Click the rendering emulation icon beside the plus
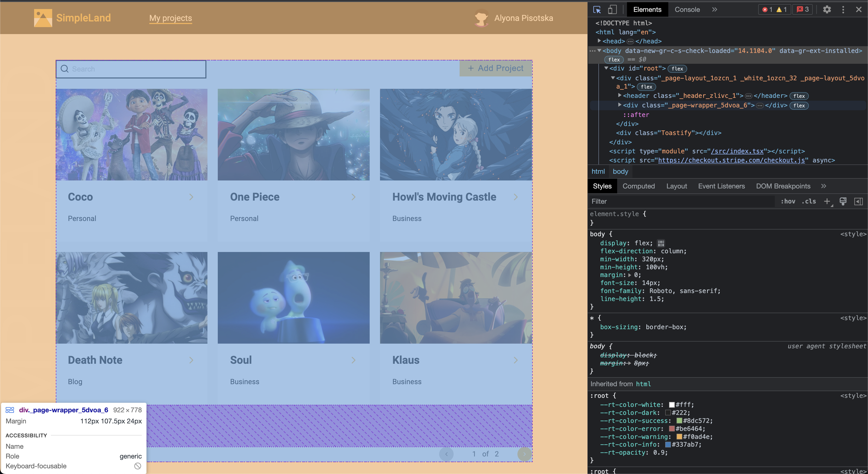The image size is (868, 474). 843,201
